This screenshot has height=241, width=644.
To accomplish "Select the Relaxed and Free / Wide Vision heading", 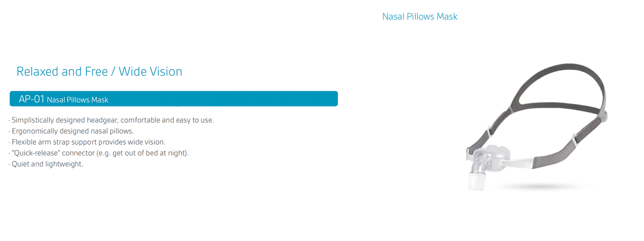I will [99, 71].
